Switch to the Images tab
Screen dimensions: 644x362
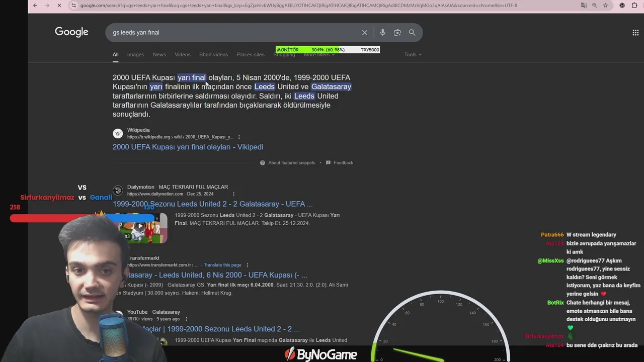coord(135,54)
